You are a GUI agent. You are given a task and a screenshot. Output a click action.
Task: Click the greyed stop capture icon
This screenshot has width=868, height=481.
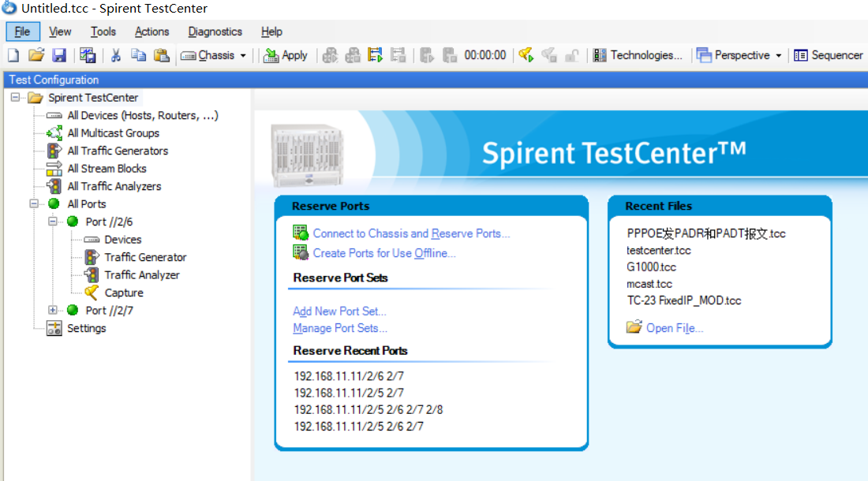(549, 55)
